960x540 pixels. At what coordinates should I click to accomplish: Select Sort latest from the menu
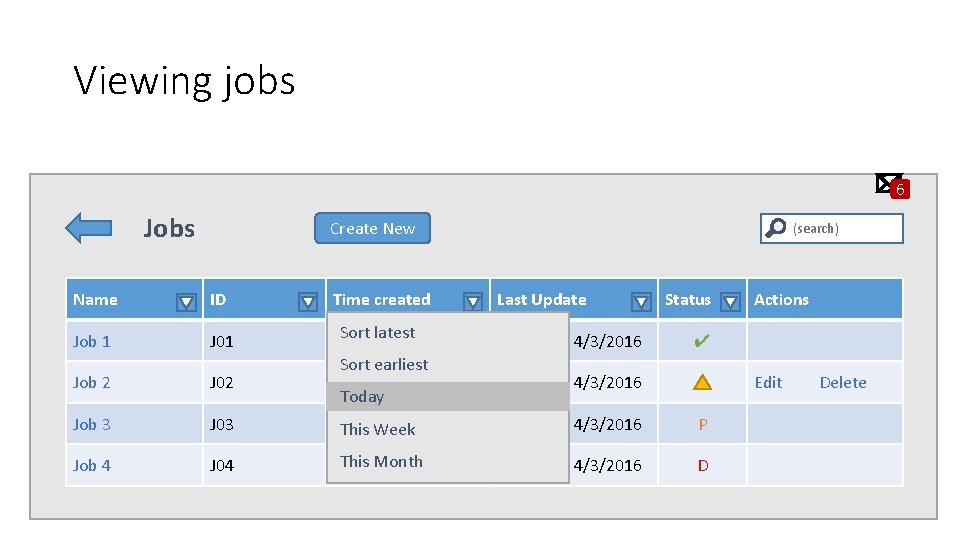[x=377, y=332]
